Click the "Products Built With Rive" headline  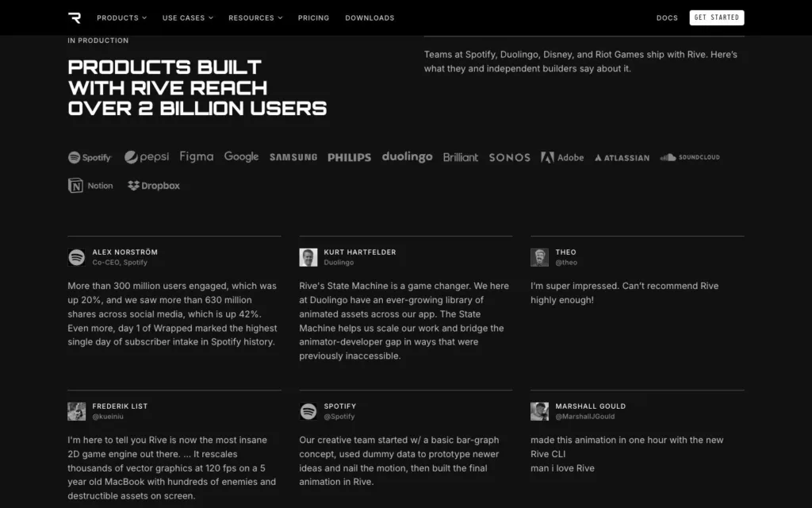point(197,87)
